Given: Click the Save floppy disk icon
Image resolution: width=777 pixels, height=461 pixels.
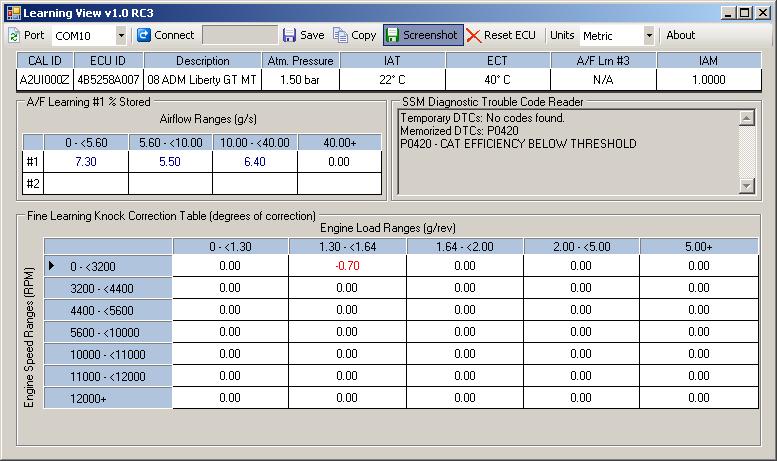Looking at the screenshot, I should (x=289, y=35).
